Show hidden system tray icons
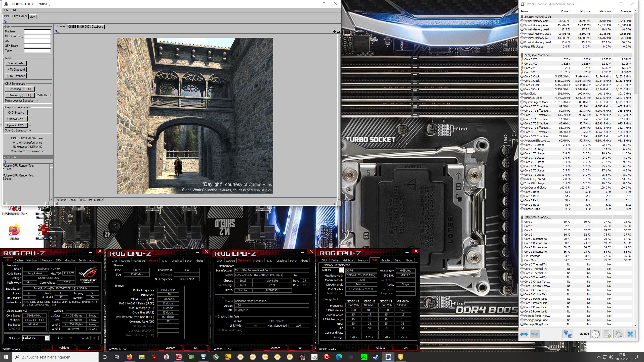The height and width of the screenshot is (362, 644). coord(599,357)
